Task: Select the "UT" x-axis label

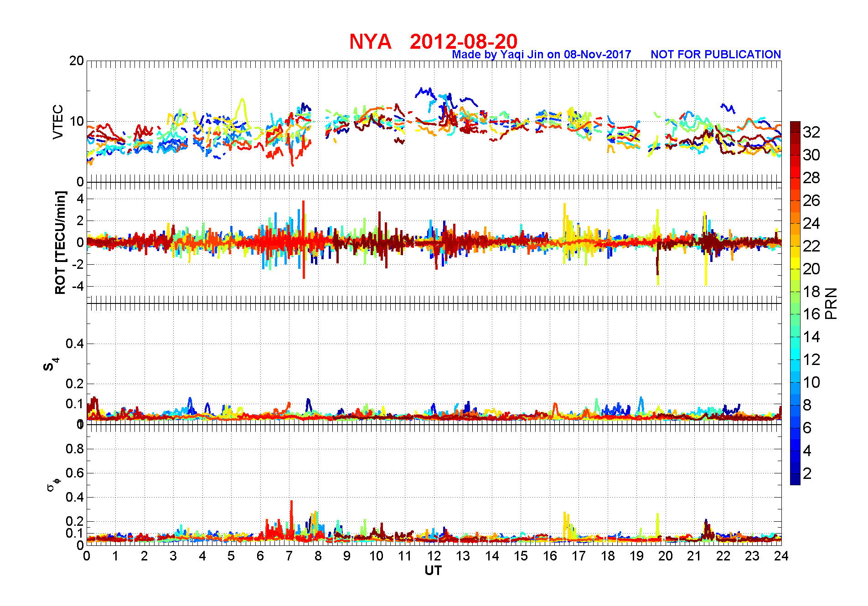Action: 433,570
